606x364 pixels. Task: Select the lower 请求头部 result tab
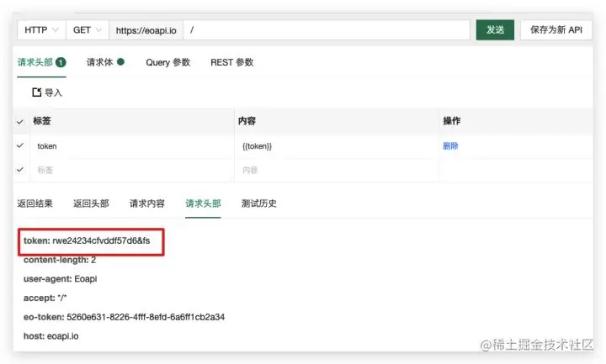[x=203, y=203]
